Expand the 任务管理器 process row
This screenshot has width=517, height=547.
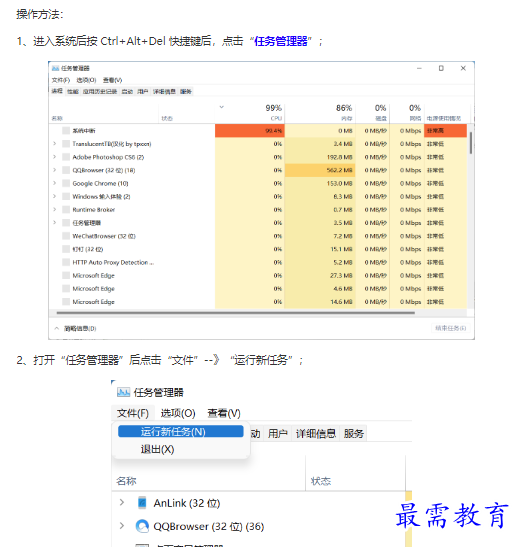tap(54, 223)
